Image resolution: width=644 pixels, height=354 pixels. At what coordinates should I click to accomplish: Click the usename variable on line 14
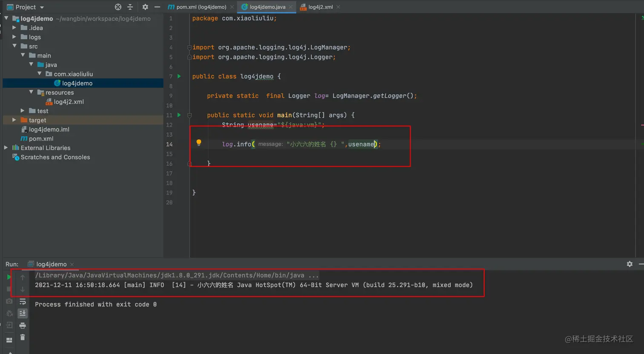[361, 144]
